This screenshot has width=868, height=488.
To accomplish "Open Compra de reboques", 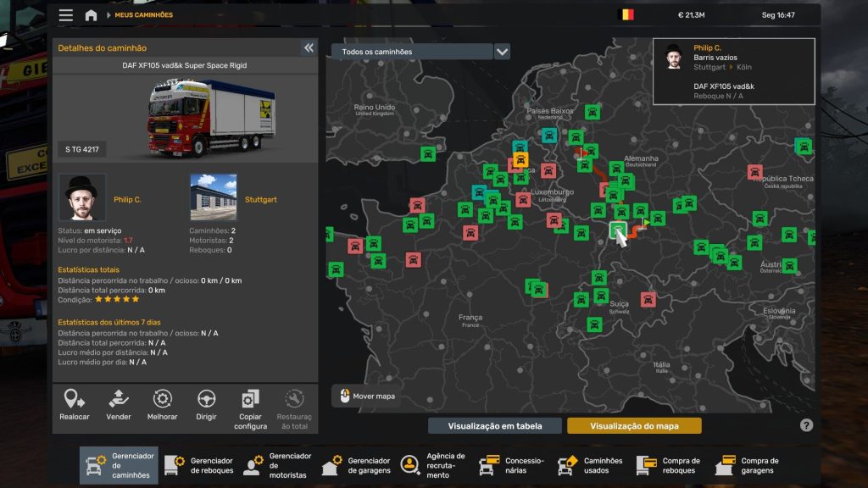I will pyautogui.click(x=669, y=465).
